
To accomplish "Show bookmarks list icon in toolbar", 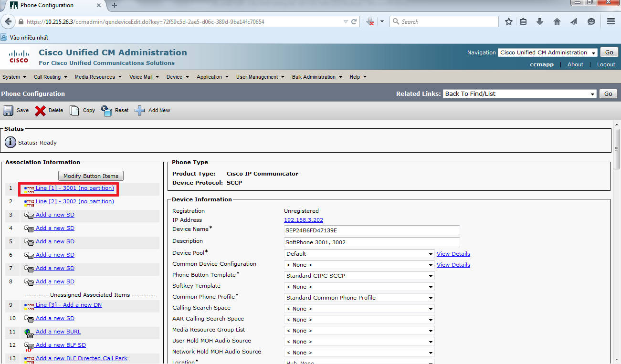I will pos(523,21).
